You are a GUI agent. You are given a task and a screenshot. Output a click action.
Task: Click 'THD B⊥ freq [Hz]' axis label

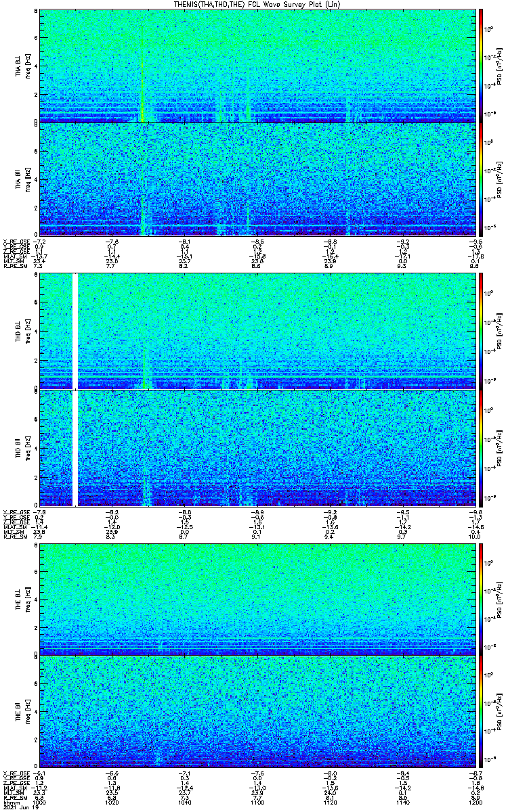coord(22,332)
